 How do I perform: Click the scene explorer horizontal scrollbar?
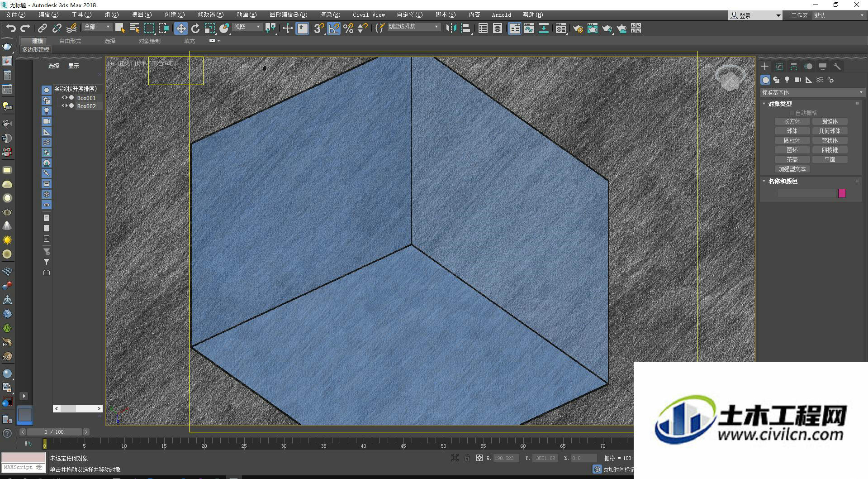(78, 408)
